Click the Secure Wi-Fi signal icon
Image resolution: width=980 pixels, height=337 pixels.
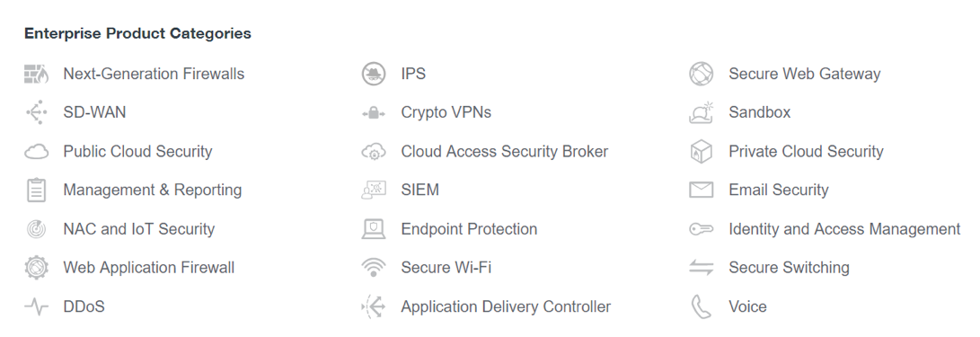click(x=374, y=268)
